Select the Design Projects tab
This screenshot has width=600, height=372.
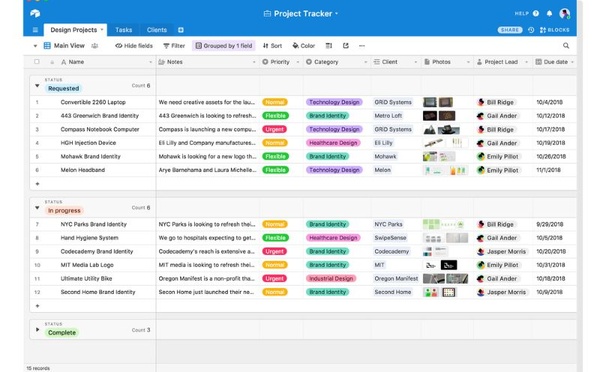pos(75,30)
